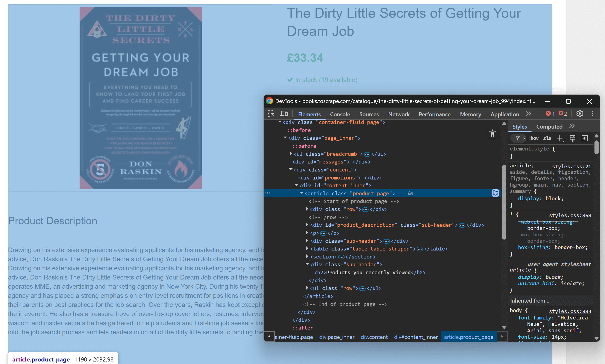Collapse the div class content node

point(291,169)
